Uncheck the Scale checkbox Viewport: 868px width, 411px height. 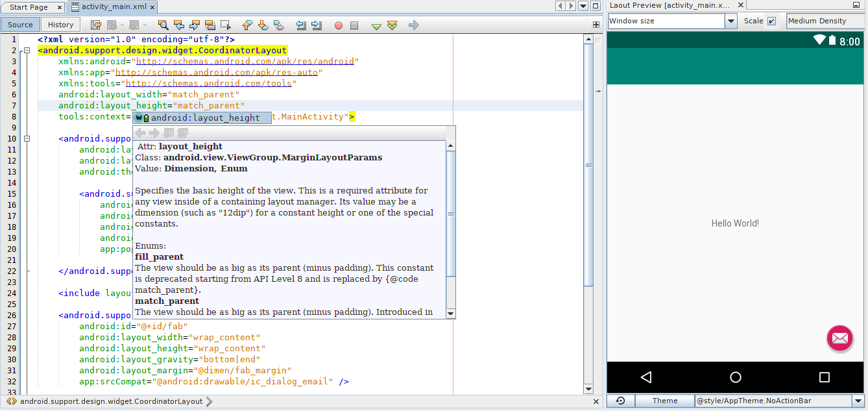coord(772,20)
